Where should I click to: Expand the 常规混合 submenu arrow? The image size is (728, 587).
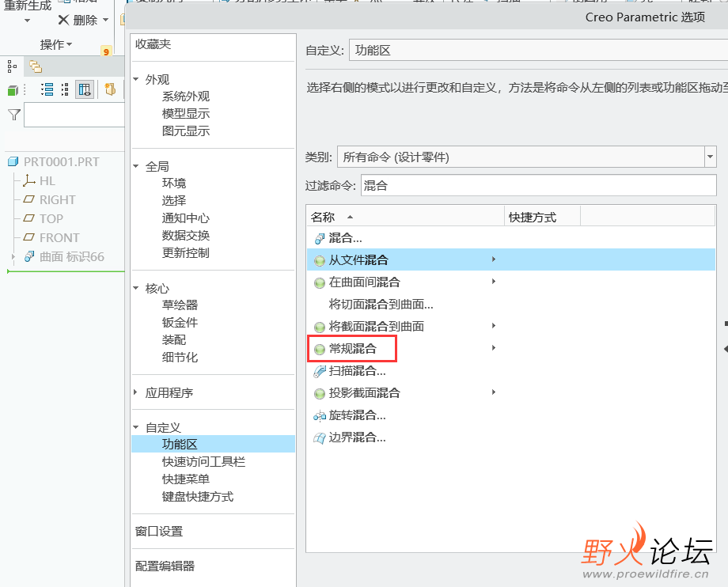point(494,348)
